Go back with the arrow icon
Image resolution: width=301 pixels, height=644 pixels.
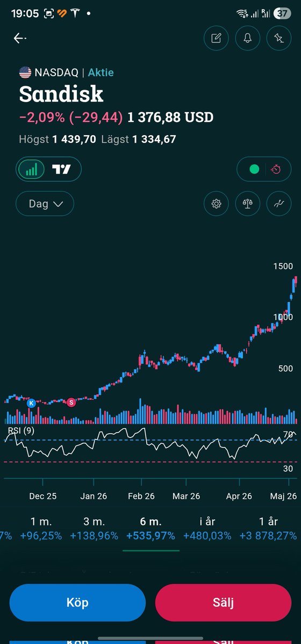pyautogui.click(x=20, y=38)
